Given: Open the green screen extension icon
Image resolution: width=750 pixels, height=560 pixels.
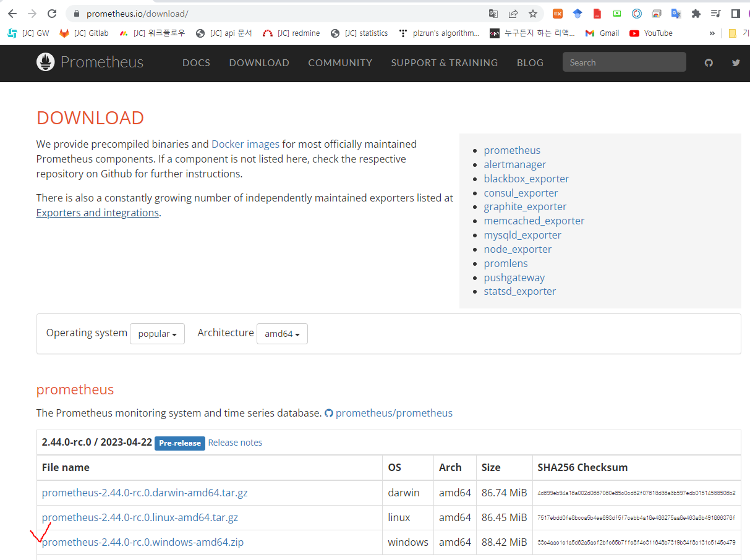Looking at the screenshot, I should coord(617,14).
